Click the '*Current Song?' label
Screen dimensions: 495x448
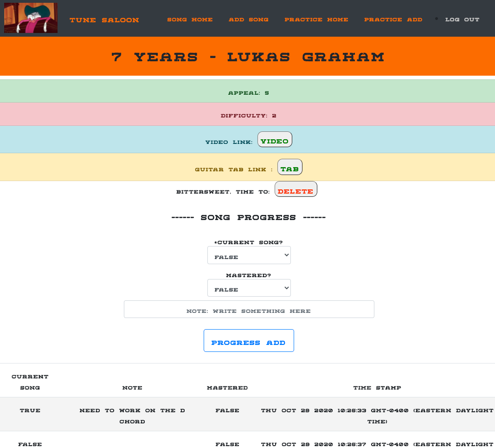point(249,243)
